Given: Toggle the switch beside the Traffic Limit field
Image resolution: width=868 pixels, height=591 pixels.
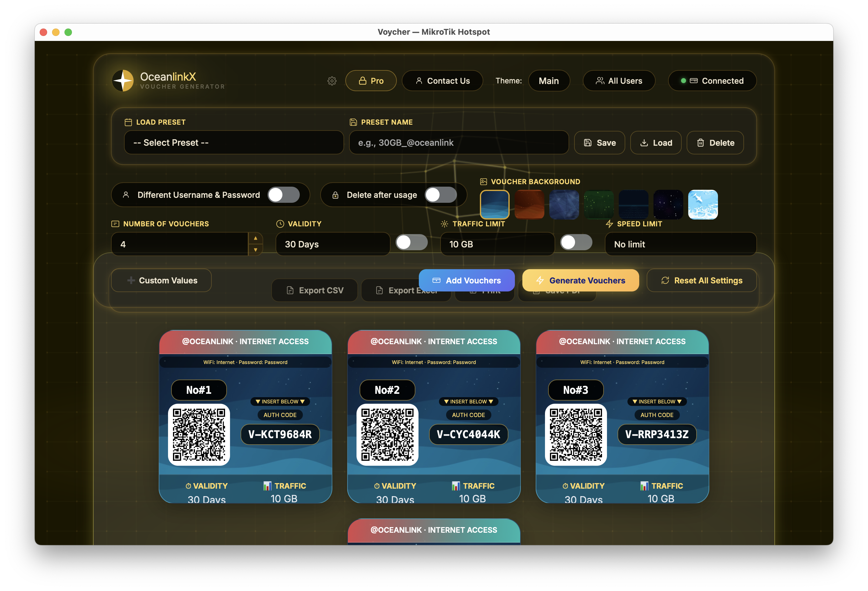Looking at the screenshot, I should (x=576, y=242).
